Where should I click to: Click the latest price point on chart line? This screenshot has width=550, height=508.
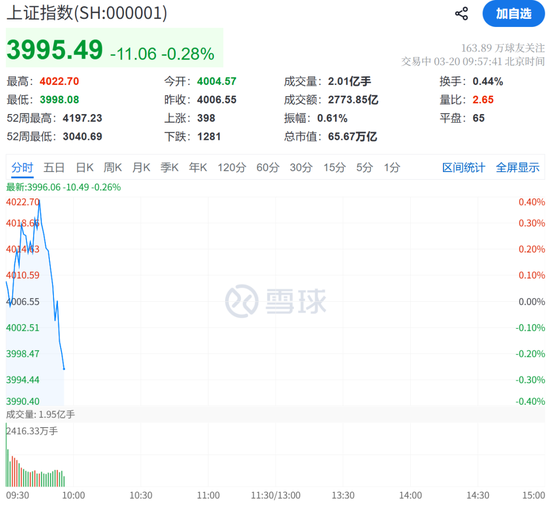64,369
